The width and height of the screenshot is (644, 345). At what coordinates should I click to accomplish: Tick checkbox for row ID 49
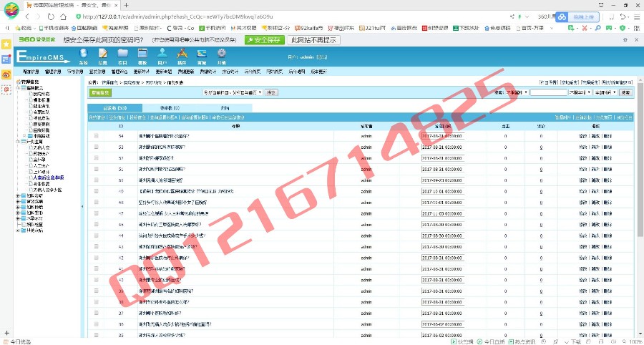pos(97,191)
